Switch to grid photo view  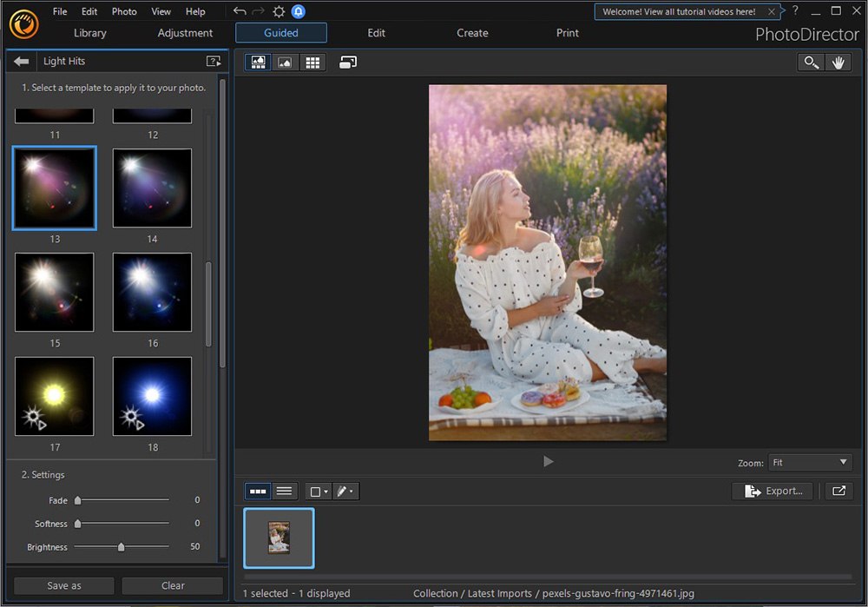pos(312,62)
